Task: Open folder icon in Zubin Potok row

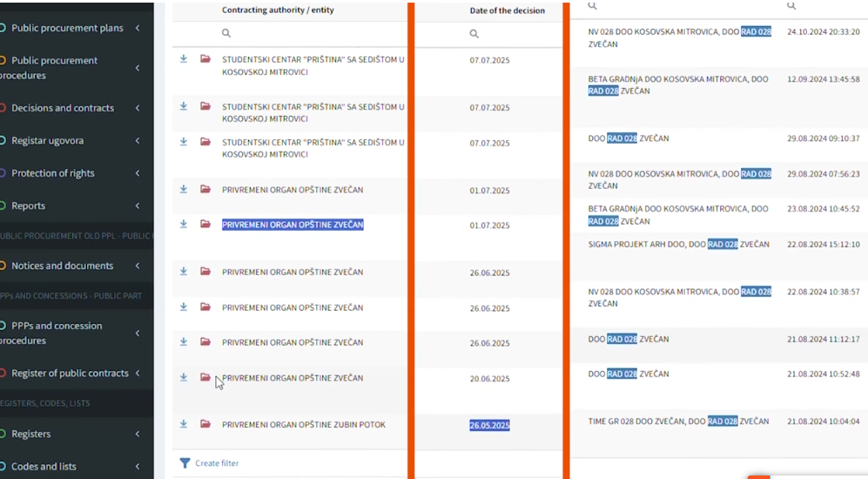Action: click(205, 424)
